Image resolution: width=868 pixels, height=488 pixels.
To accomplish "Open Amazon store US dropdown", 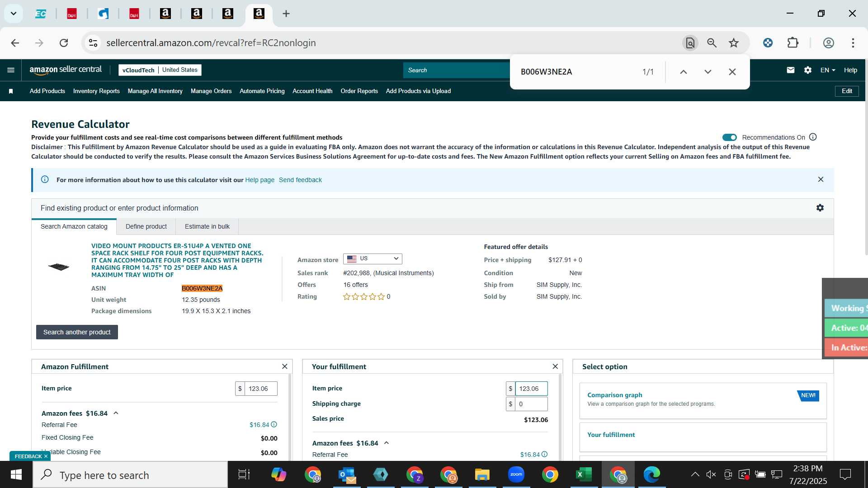I will point(373,258).
